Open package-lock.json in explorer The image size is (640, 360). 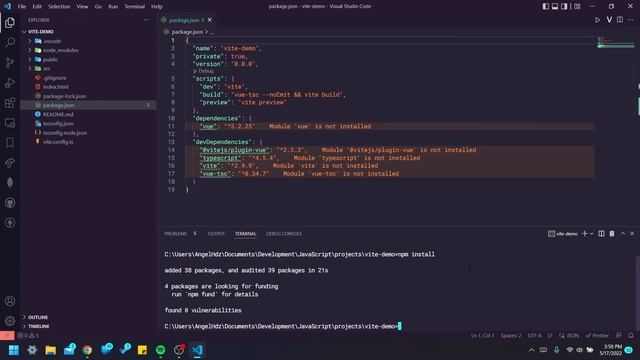click(x=64, y=96)
